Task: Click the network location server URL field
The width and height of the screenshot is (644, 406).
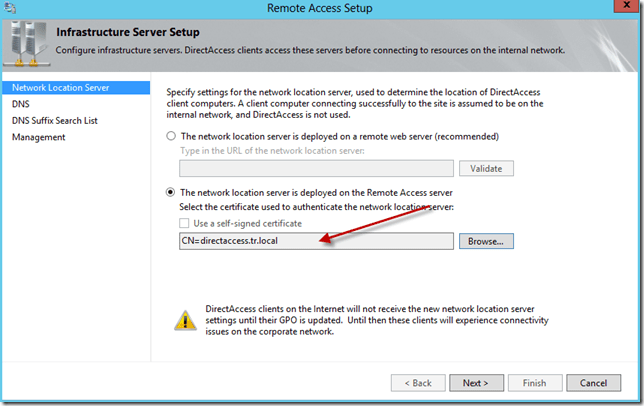Action: pyautogui.click(x=310, y=168)
